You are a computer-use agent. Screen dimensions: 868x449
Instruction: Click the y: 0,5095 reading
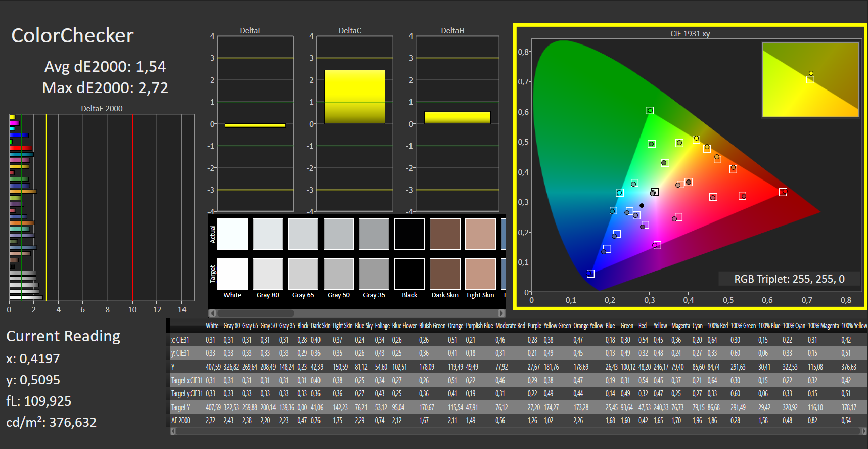tap(33, 380)
